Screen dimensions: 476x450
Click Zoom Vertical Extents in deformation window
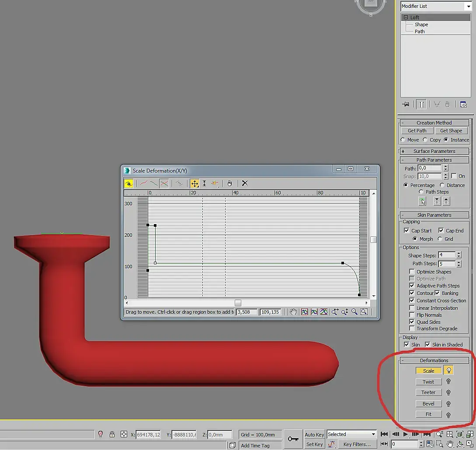(324, 312)
